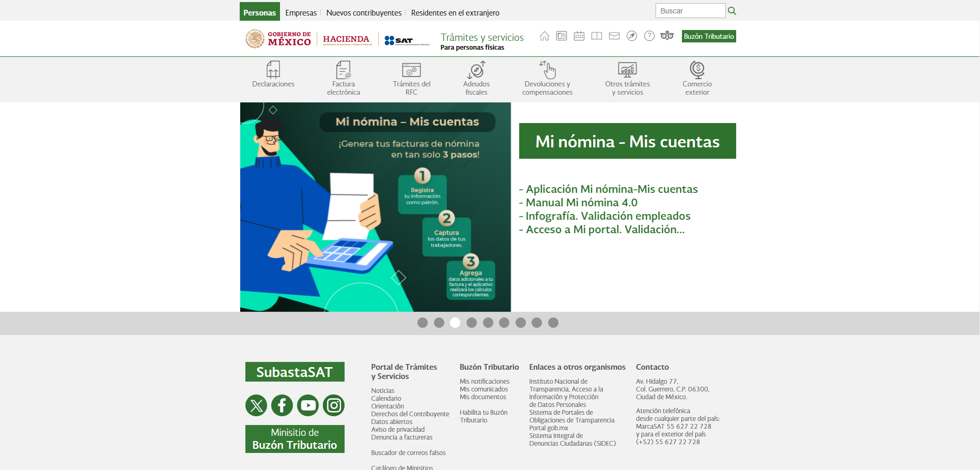
Task: Expand the Devoluciones y compensaciones menu
Action: 547,79
